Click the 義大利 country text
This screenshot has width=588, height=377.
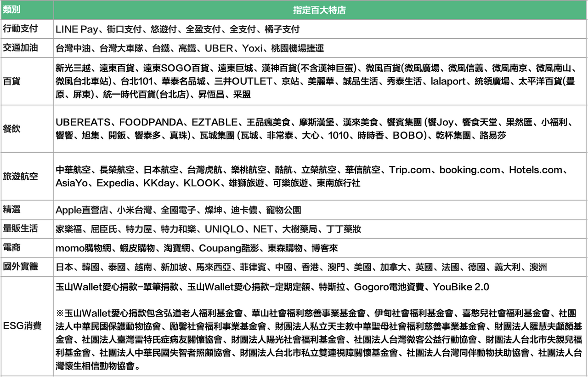(508, 267)
